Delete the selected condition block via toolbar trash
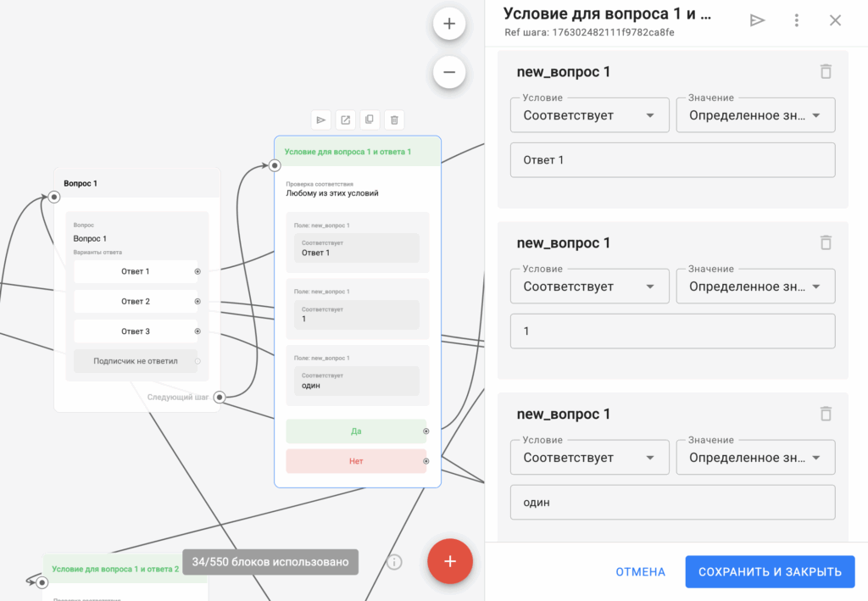The image size is (868, 601). (x=394, y=120)
